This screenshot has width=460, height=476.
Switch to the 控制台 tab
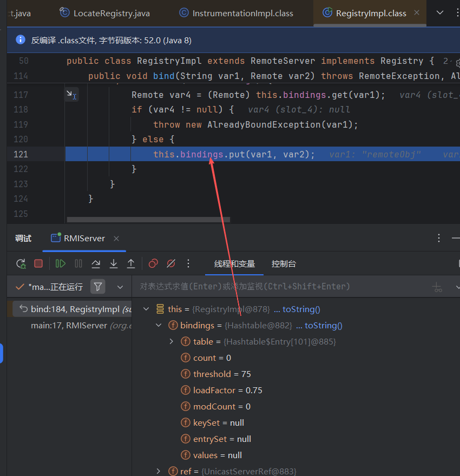[284, 264]
